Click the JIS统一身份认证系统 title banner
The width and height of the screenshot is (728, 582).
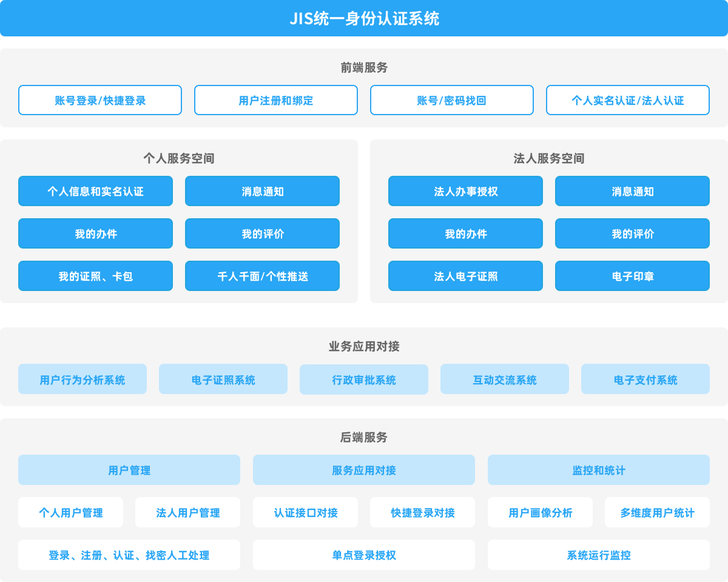[x=364, y=18]
